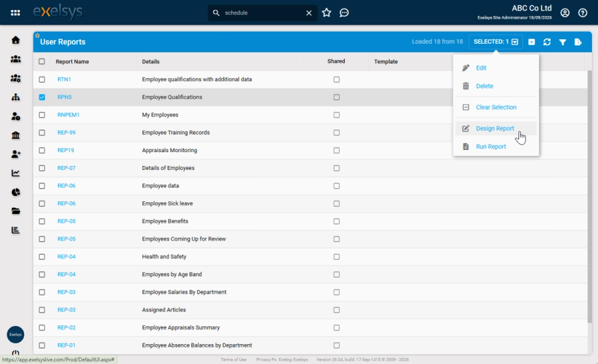Choose Edit from the selection menu

click(496, 68)
